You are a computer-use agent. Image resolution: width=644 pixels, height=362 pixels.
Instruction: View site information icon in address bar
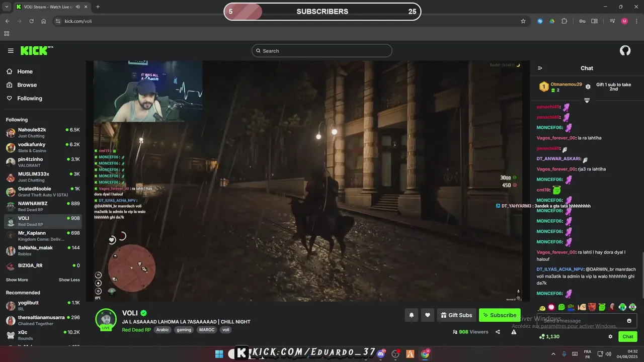[x=58, y=21]
